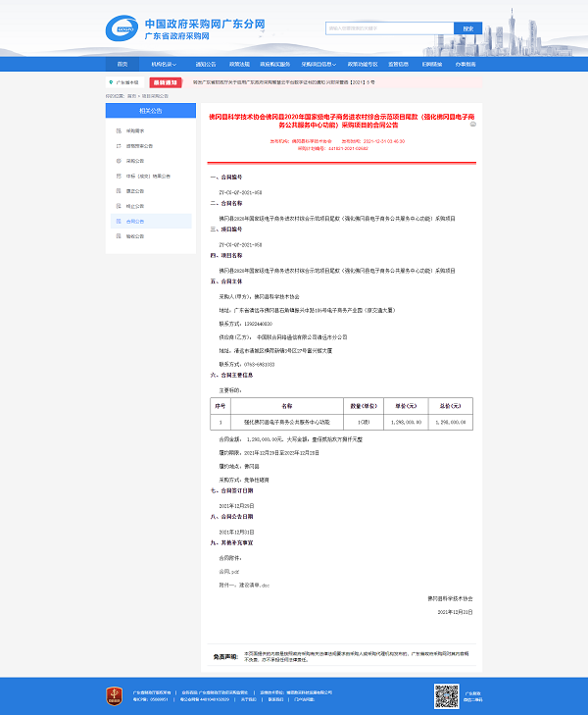Click the 中国政府采购网 logo icon
The width and height of the screenshot is (588, 715).
[122, 28]
